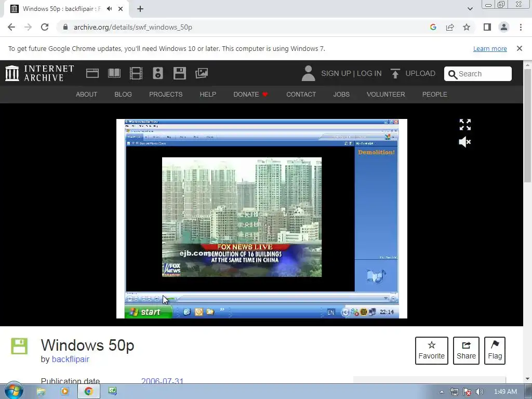
Task: Open the tab search dropdown chevron
Action: [470, 9]
